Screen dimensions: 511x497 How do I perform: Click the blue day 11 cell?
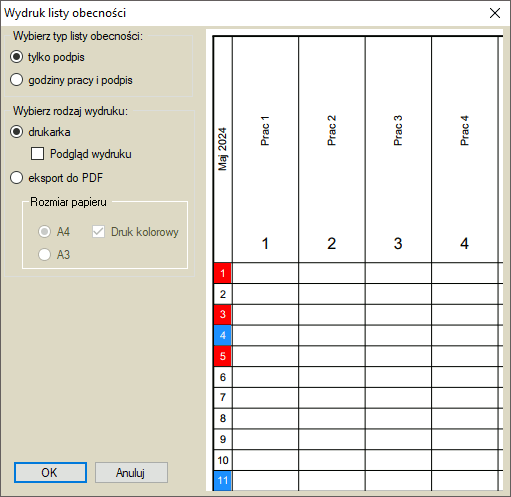coord(223,480)
